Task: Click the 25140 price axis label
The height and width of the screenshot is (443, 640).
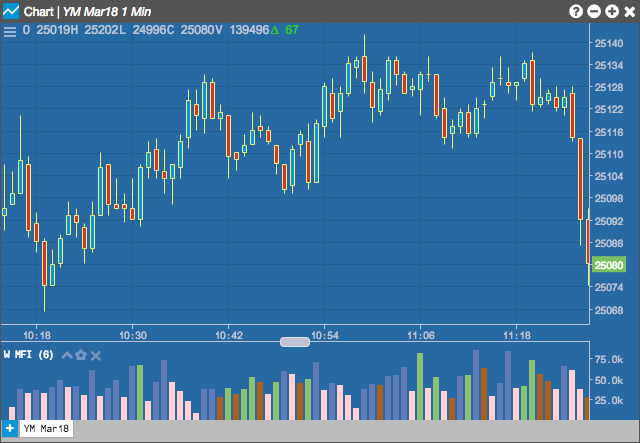Action: 609,43
